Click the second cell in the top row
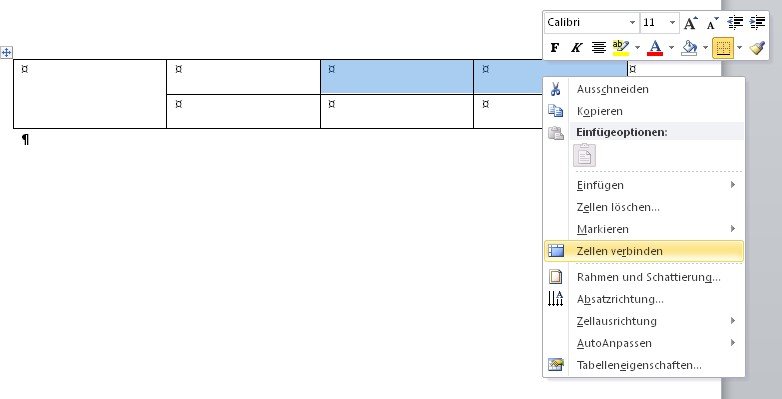Image resolution: width=782 pixels, height=399 pixels. point(243,77)
